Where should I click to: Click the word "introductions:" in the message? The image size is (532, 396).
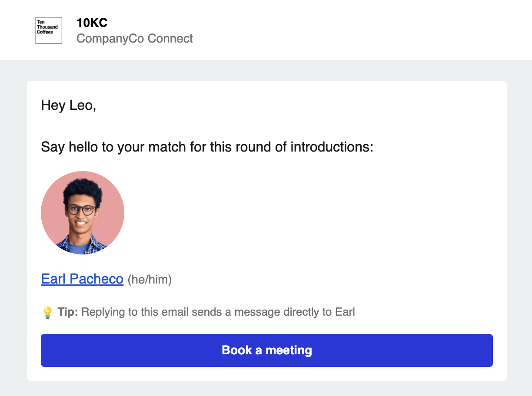[x=332, y=147]
